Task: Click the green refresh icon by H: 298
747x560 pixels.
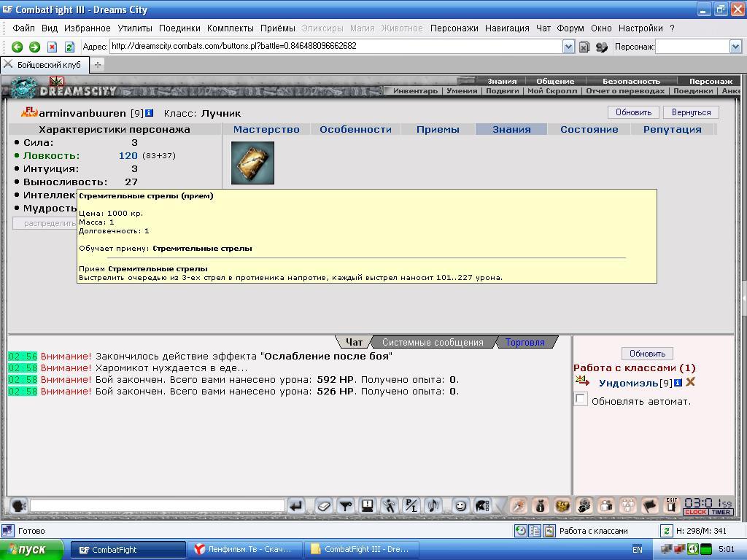Action: pos(666,531)
